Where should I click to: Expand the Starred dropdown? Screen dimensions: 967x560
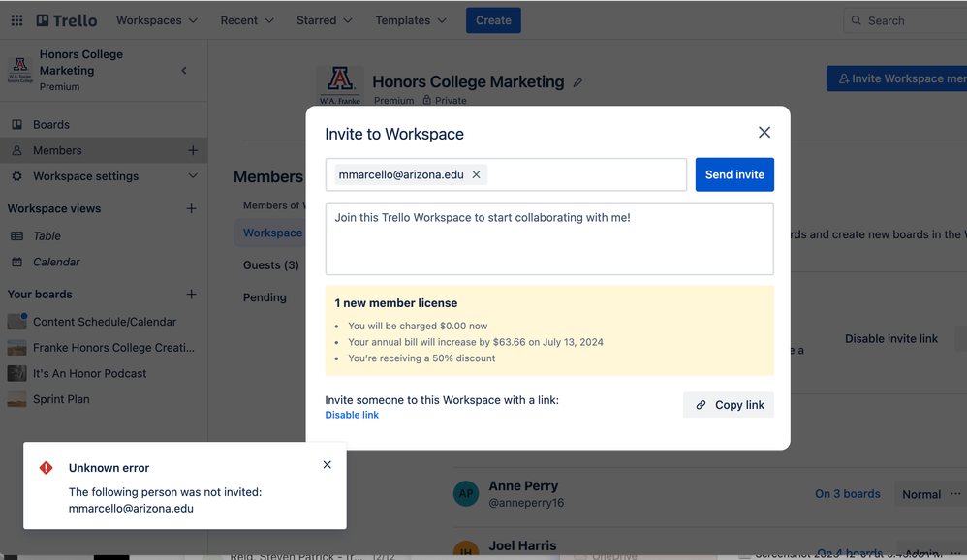click(325, 20)
